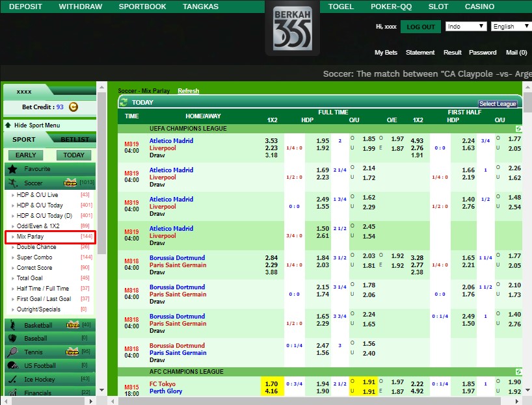Expand the Basketball sport category
Screen dimensions: 532x405
tap(38, 325)
